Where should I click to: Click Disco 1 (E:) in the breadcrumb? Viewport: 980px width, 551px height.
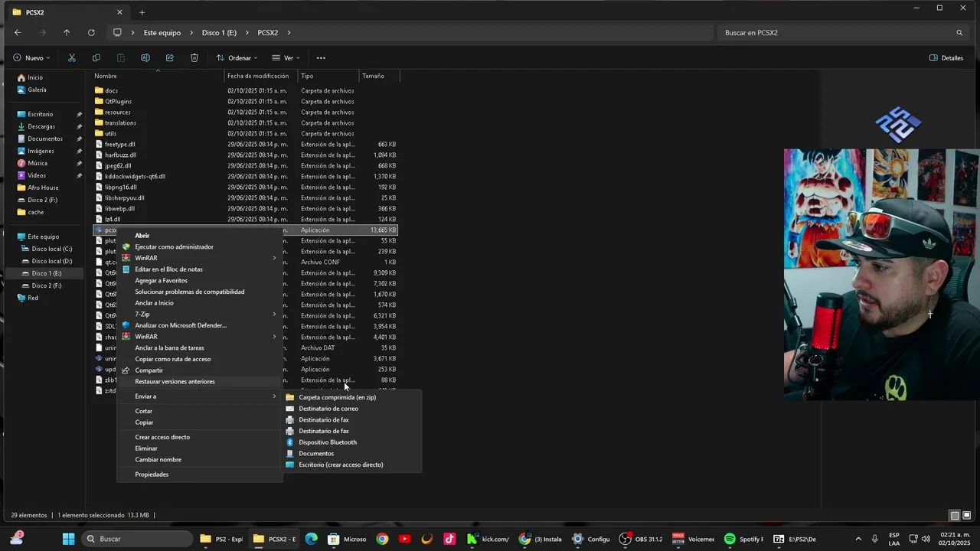pos(219,33)
